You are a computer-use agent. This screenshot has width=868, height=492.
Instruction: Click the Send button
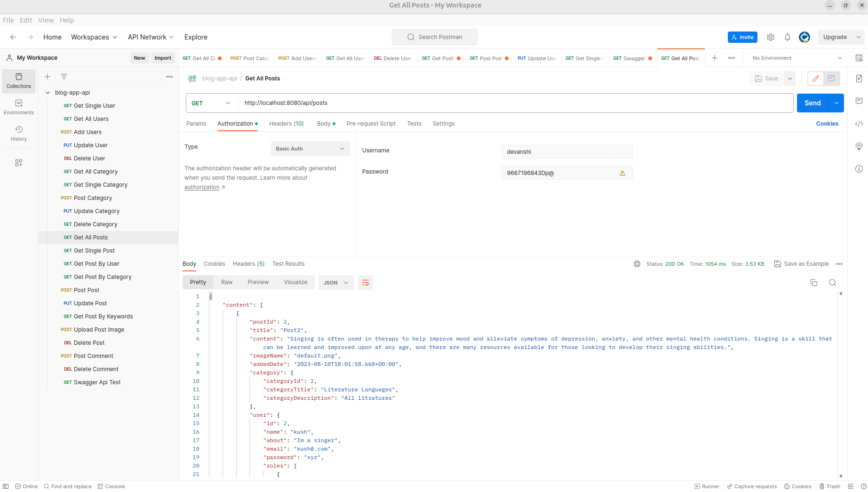pos(812,103)
